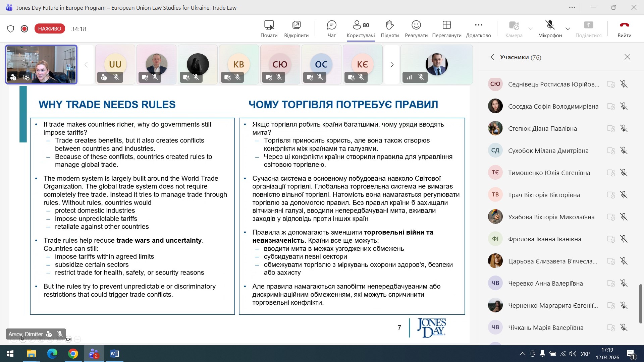The width and height of the screenshot is (644, 362).
Task: Toggle muted mic for Фролова Іванна Іванівна
Action: [x=624, y=239]
